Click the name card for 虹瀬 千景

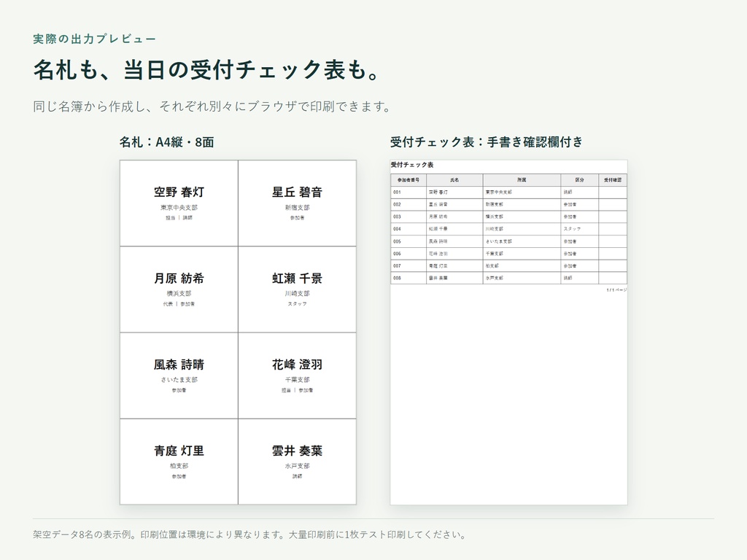pyautogui.click(x=298, y=289)
